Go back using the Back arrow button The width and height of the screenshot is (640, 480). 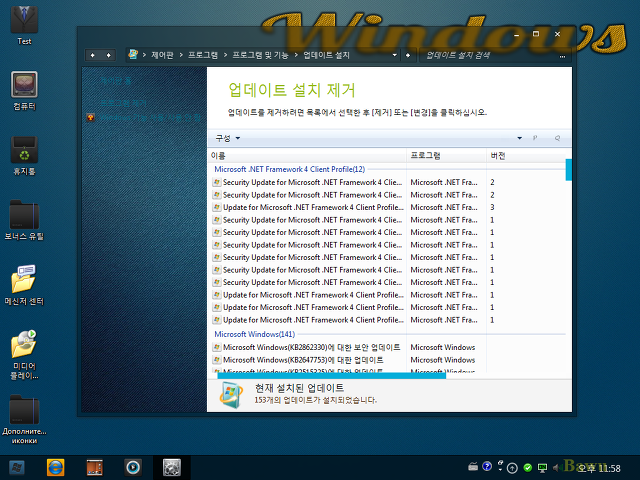(93, 55)
